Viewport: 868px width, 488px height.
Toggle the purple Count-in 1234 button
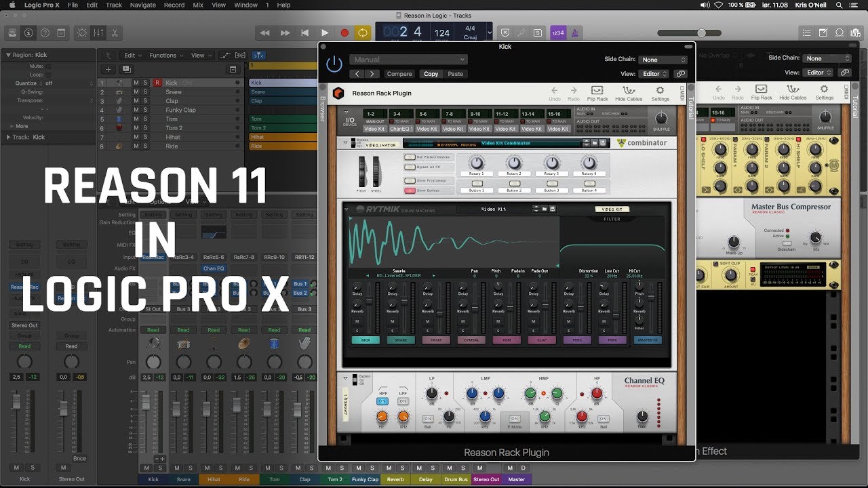(x=558, y=33)
